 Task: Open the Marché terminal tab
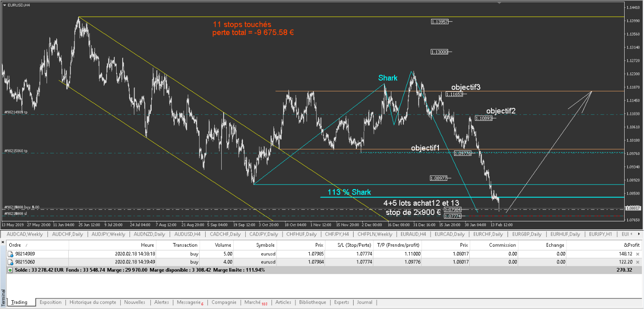[255, 302]
